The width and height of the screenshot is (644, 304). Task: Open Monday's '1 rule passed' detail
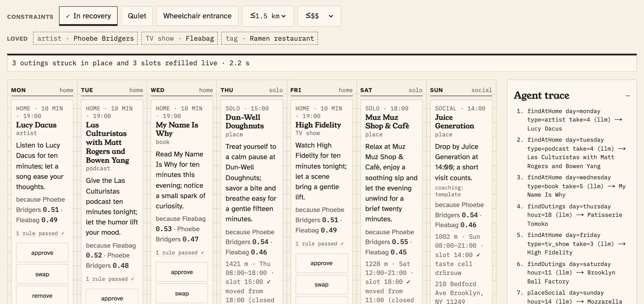point(40,233)
